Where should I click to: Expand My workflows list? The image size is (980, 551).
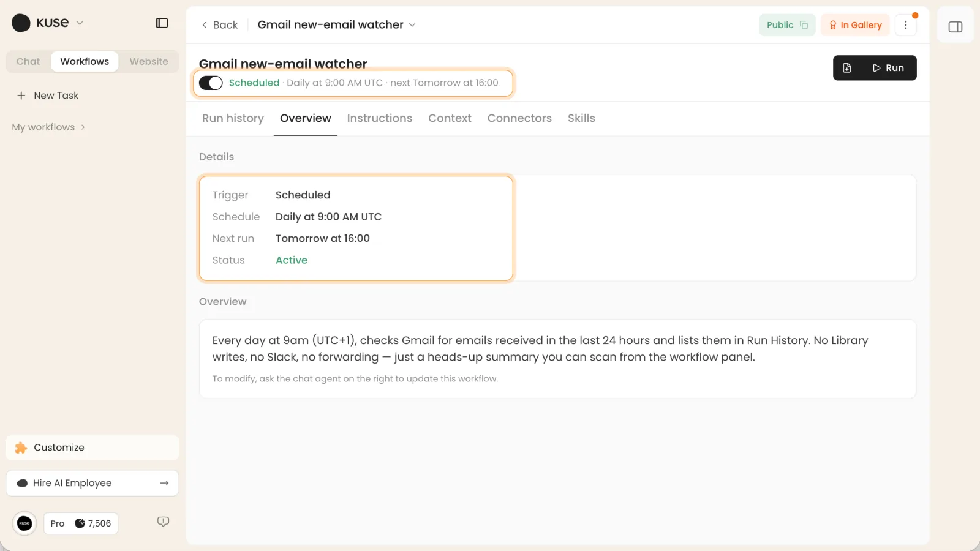(48, 127)
